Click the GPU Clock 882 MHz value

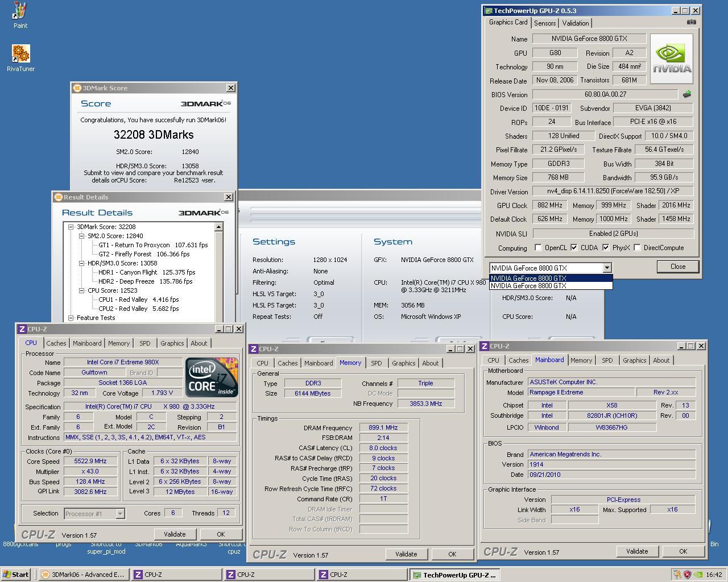(x=549, y=205)
